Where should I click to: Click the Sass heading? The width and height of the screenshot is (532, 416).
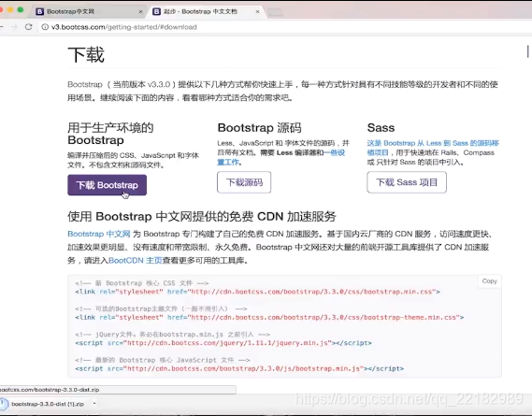tap(381, 127)
